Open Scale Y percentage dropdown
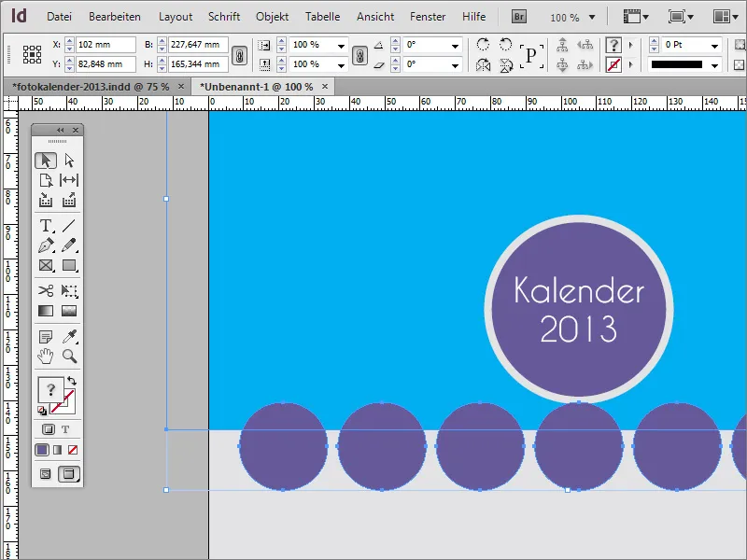 click(341, 65)
